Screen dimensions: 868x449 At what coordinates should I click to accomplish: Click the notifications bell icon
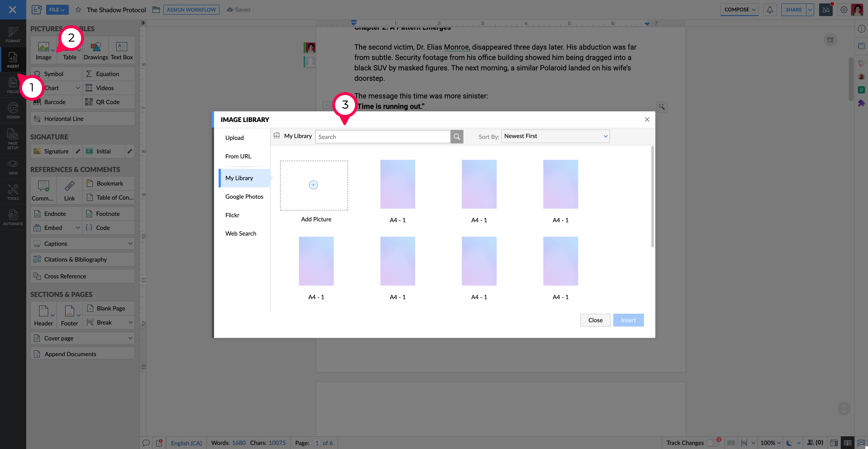(770, 10)
